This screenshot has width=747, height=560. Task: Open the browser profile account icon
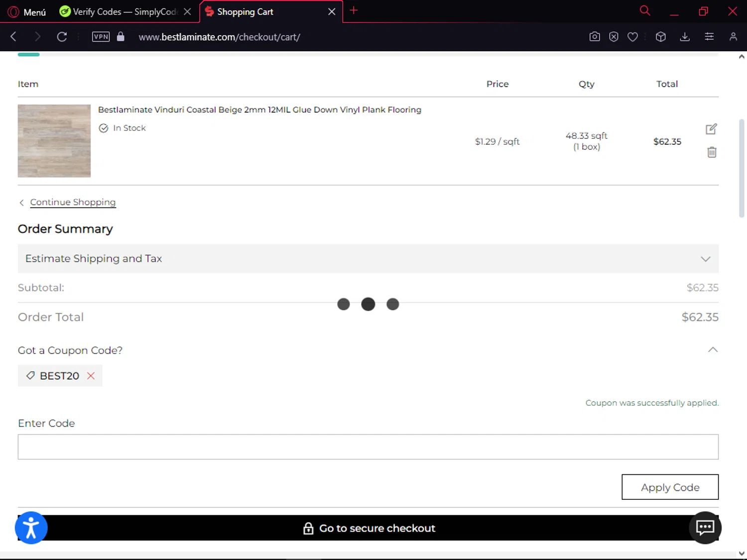[x=733, y=36]
